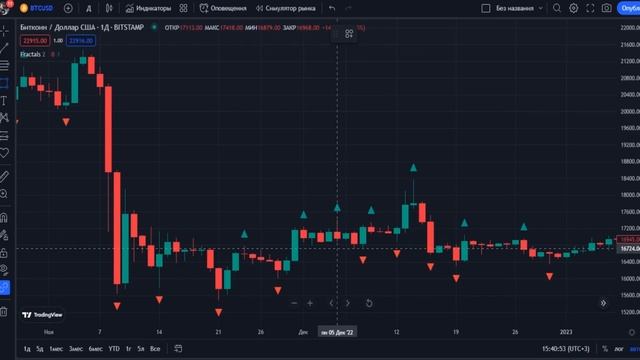Select the YTD date range tab

(114, 349)
